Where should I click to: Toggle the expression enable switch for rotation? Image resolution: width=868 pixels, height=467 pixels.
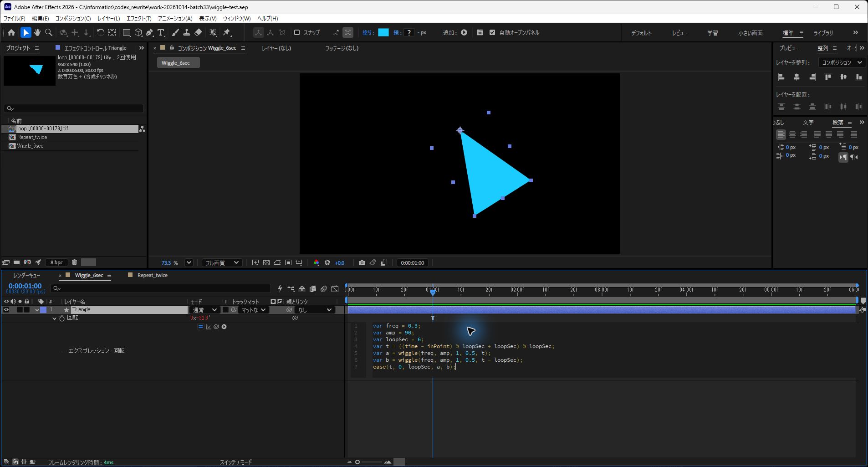pyautogui.click(x=200, y=327)
